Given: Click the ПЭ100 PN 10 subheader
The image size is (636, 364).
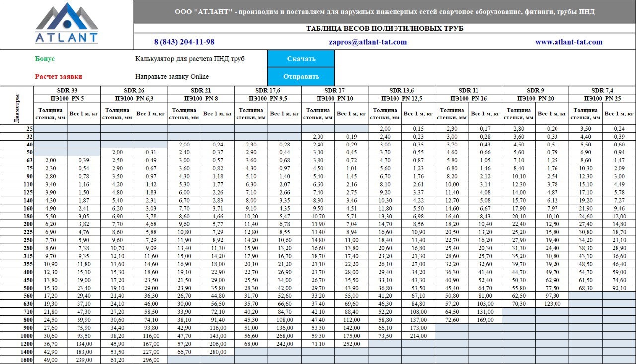Looking at the screenshot, I should click(334, 98).
